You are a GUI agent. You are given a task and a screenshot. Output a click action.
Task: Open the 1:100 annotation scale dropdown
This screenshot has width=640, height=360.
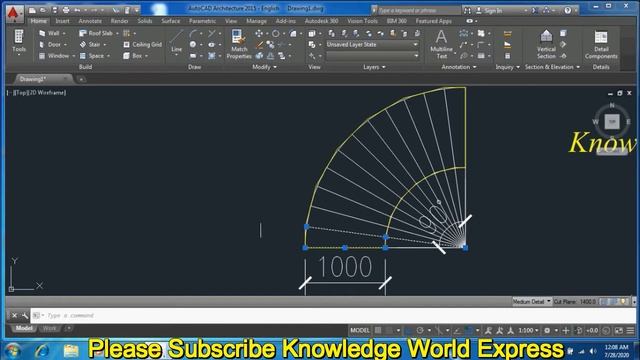(x=528, y=331)
